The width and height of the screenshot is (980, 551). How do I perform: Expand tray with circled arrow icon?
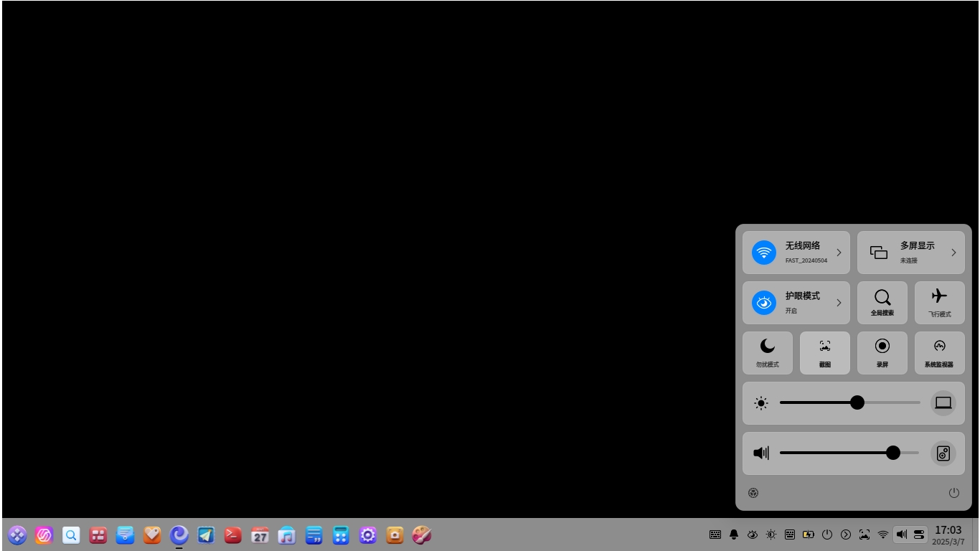[846, 534]
